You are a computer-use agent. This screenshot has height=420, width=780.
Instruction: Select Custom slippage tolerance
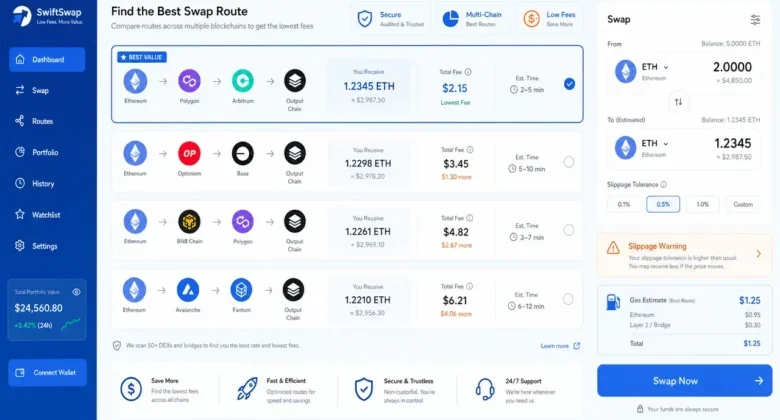743,205
